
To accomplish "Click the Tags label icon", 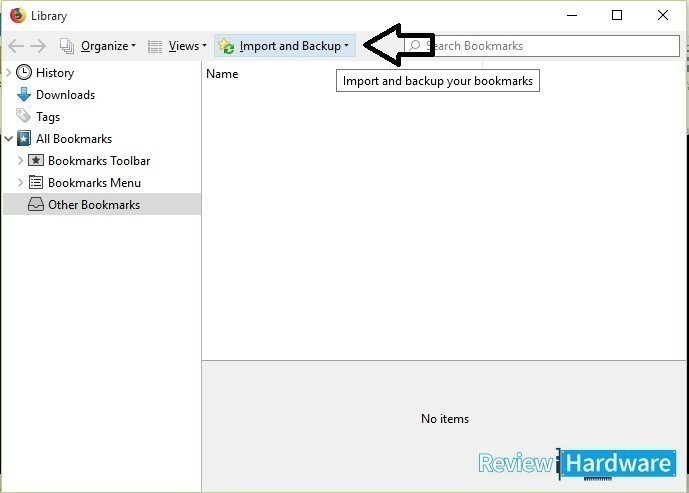I will click(x=23, y=116).
